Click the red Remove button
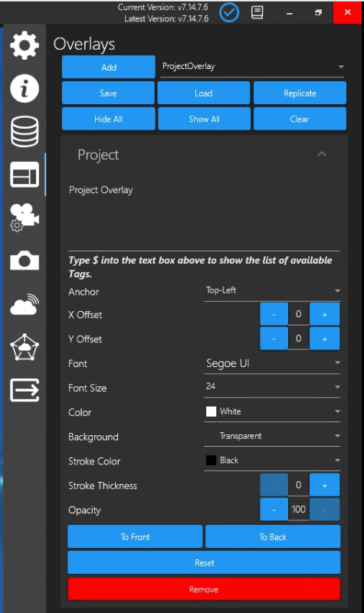This screenshot has height=613, width=364. [x=204, y=589]
